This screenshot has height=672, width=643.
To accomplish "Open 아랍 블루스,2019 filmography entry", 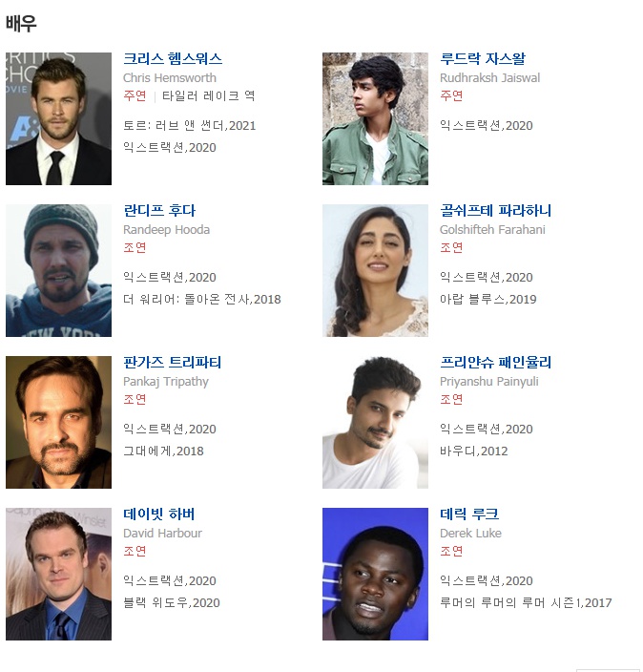I will 487,299.
